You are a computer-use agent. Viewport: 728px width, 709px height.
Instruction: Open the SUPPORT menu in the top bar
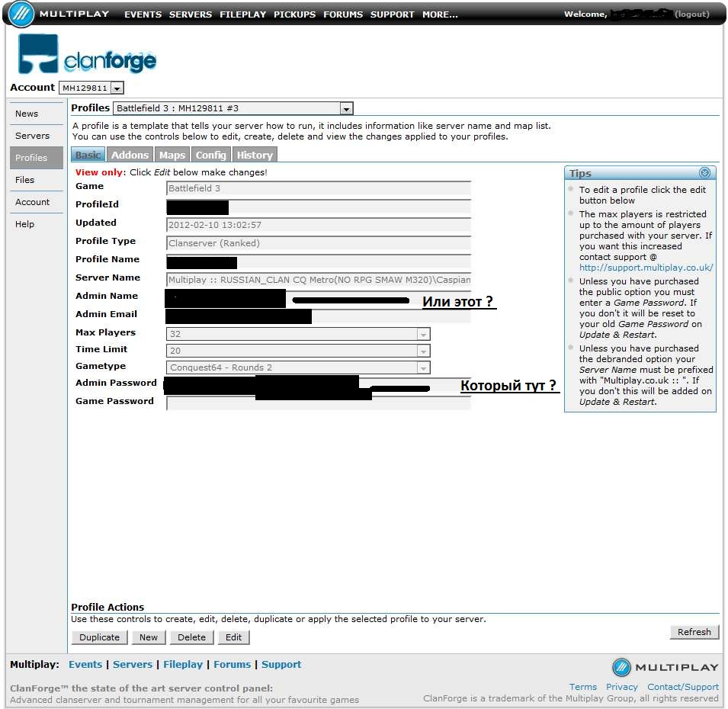tap(393, 14)
